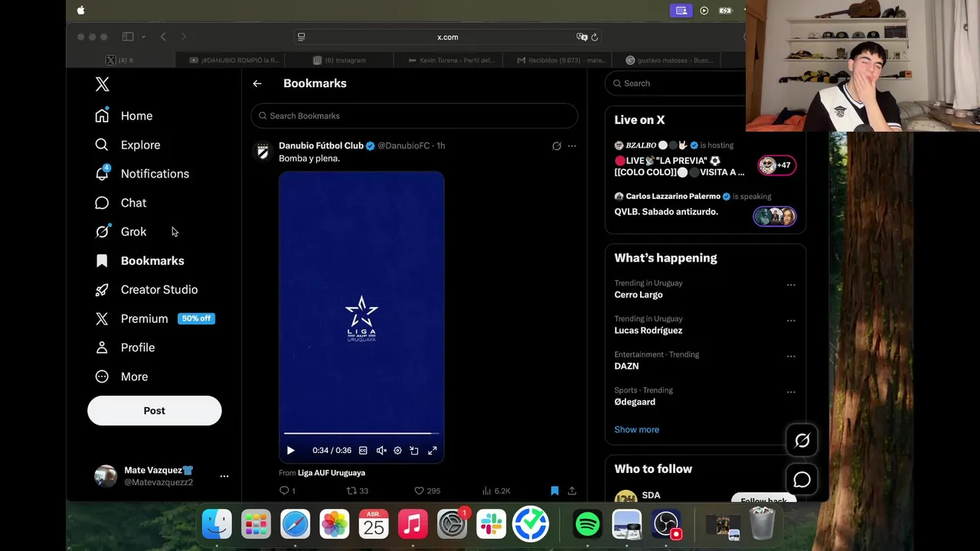The width and height of the screenshot is (980, 551).
Task: Remove bookmark from the Danubio tweet
Action: coord(554,491)
